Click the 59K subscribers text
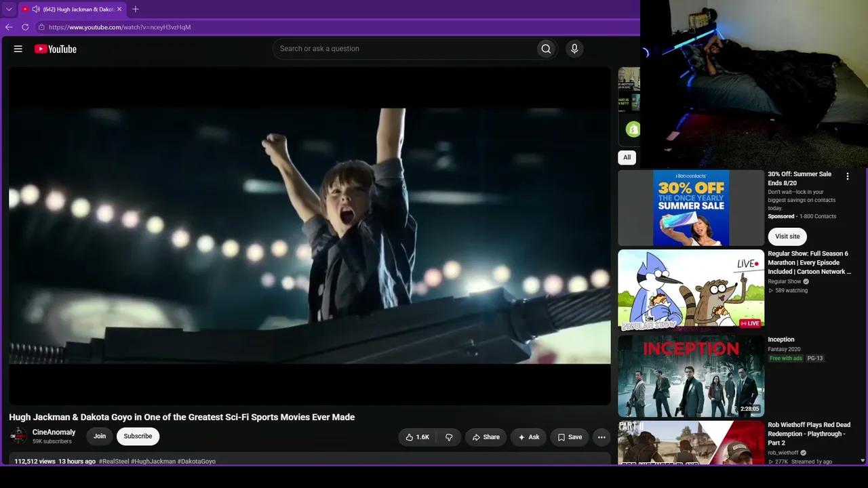The height and width of the screenshot is (488, 868). pos(52,442)
